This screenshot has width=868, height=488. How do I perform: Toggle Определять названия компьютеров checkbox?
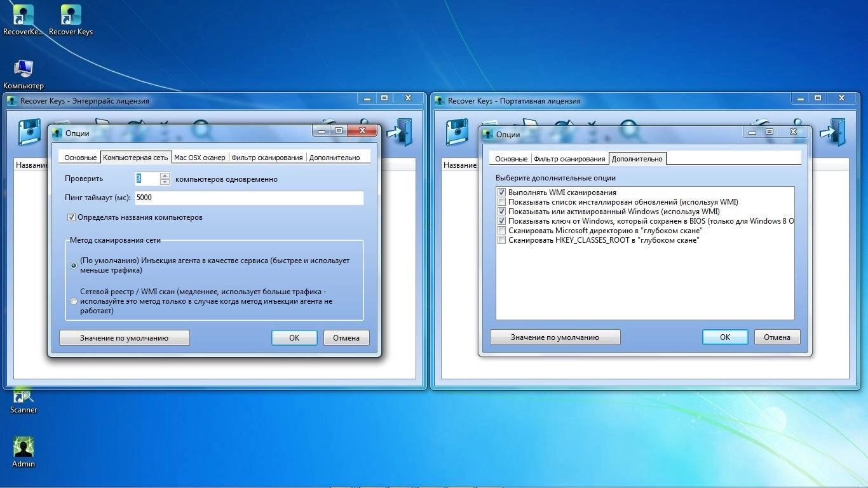(71, 217)
